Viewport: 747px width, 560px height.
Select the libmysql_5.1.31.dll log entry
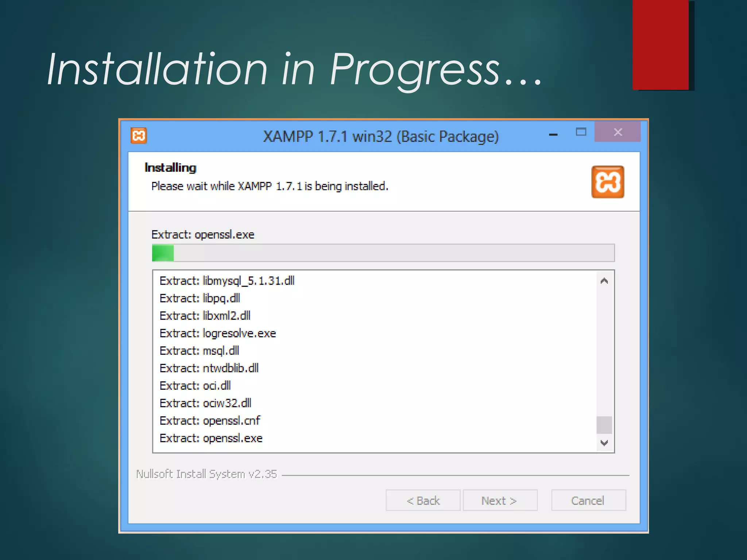click(x=227, y=281)
